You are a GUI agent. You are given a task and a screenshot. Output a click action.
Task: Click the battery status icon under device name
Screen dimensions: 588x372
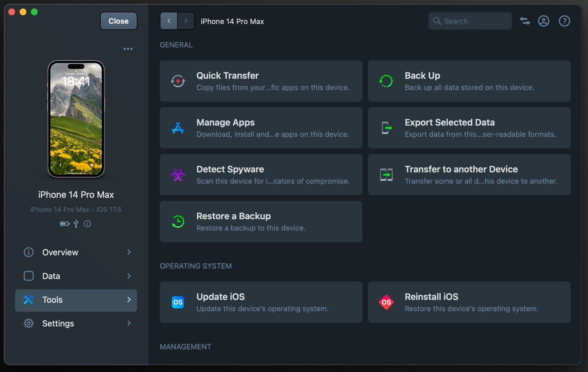pyautogui.click(x=65, y=224)
